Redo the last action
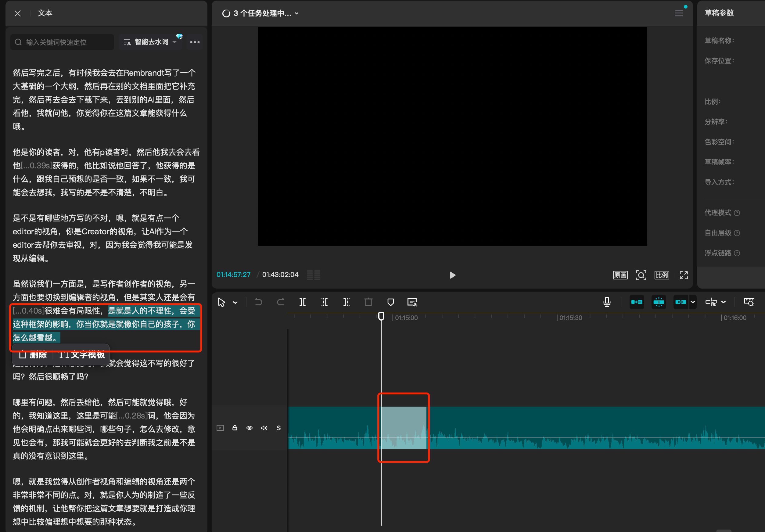Image resolution: width=765 pixels, height=532 pixels. pyautogui.click(x=281, y=302)
